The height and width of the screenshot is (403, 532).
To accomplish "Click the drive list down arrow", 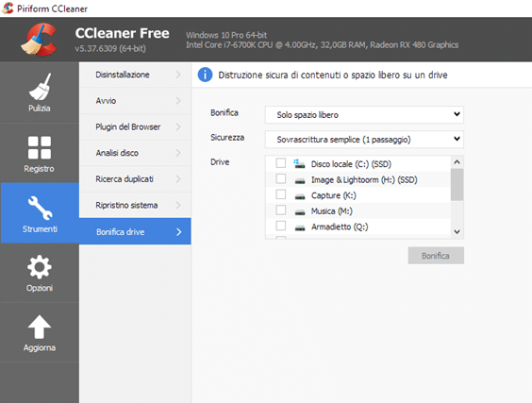I will coord(457,232).
